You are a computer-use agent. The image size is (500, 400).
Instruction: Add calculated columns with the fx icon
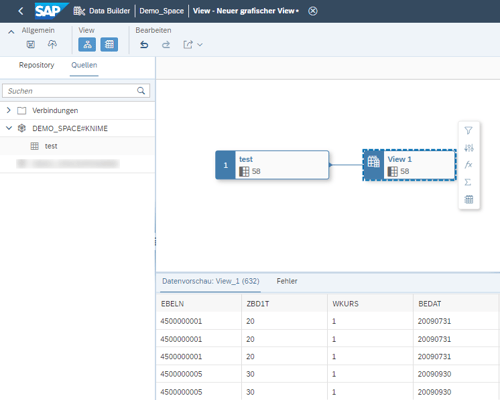(469, 165)
